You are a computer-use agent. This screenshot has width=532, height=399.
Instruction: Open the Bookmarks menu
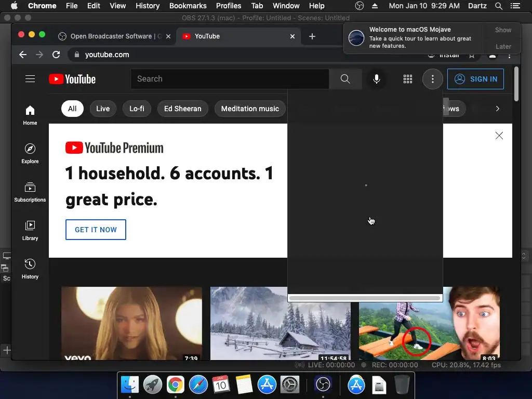(188, 6)
